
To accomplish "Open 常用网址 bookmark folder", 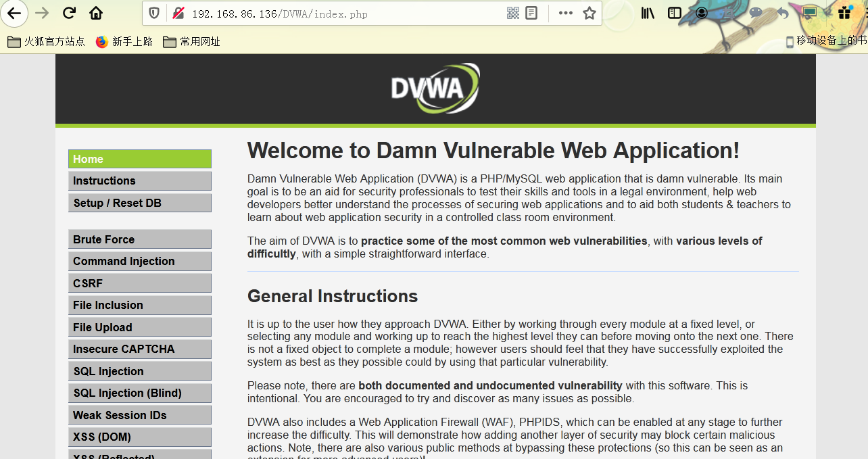I will click(192, 41).
